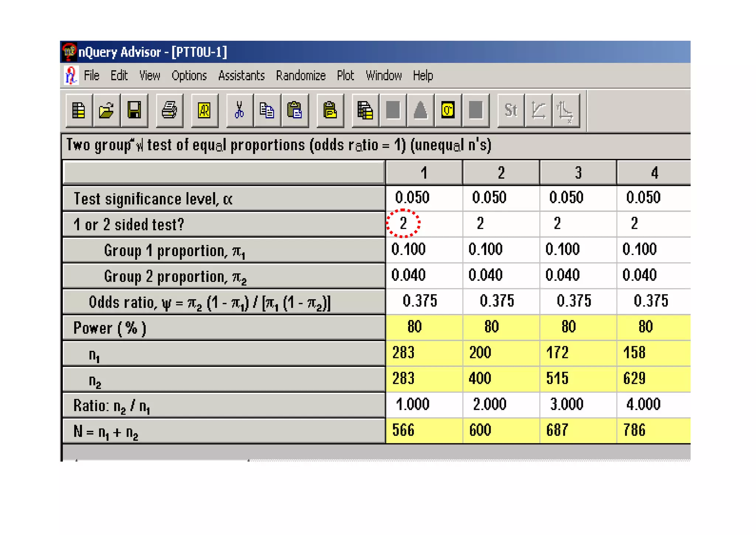Screen dimensions: 756x535
Task: Click the scissors cut icon
Action: (239, 110)
